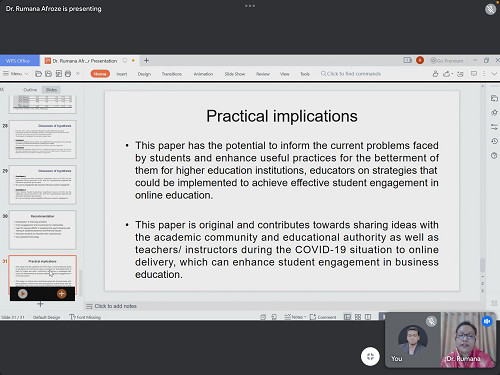Click the slide area vertical scrollbar thumb

tap(482, 265)
